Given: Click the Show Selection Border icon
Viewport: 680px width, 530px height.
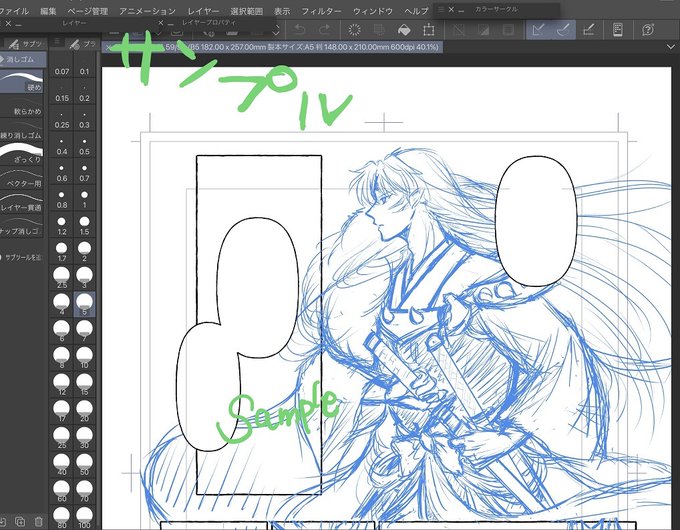Looking at the screenshot, I should coord(508,30).
